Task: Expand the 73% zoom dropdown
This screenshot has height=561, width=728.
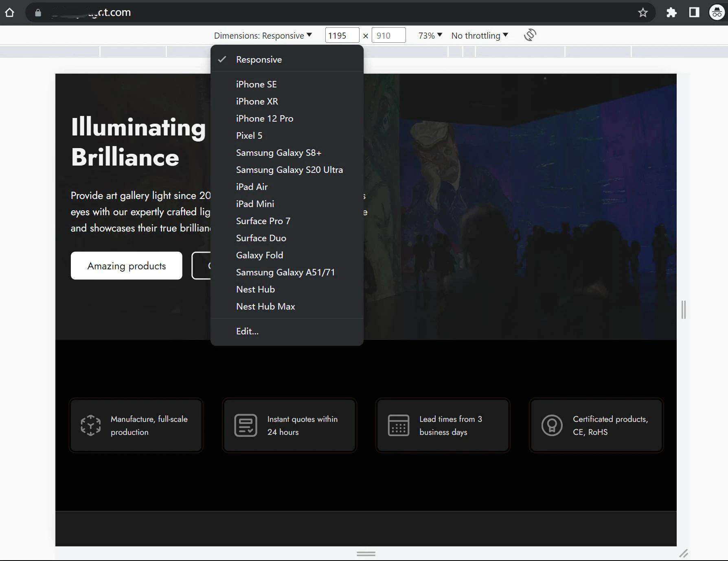Action: (430, 35)
